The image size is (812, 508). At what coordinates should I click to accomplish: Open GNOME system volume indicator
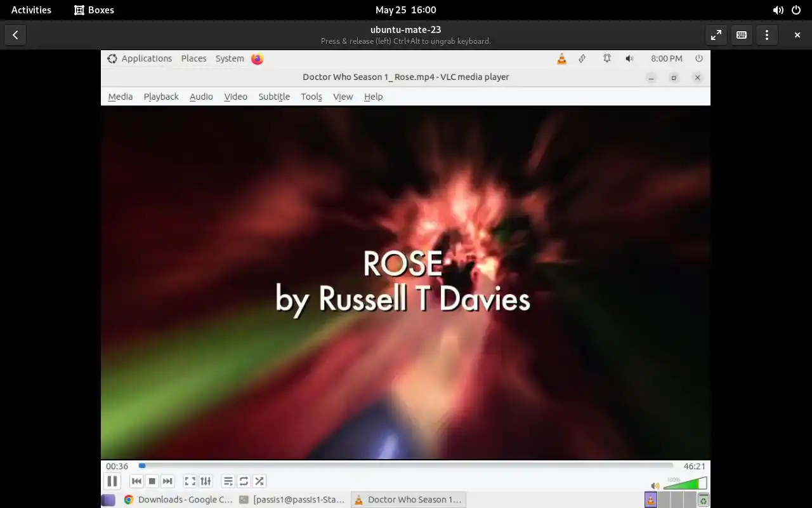(x=778, y=10)
